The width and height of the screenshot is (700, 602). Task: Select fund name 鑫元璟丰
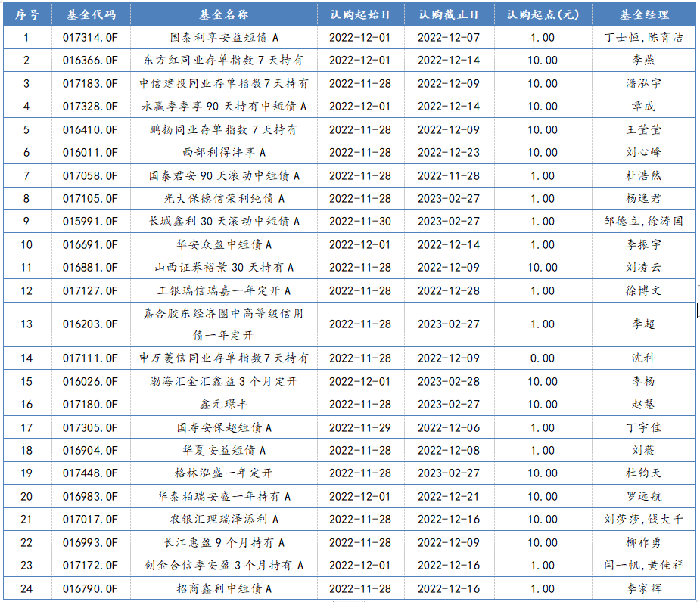tap(224, 405)
